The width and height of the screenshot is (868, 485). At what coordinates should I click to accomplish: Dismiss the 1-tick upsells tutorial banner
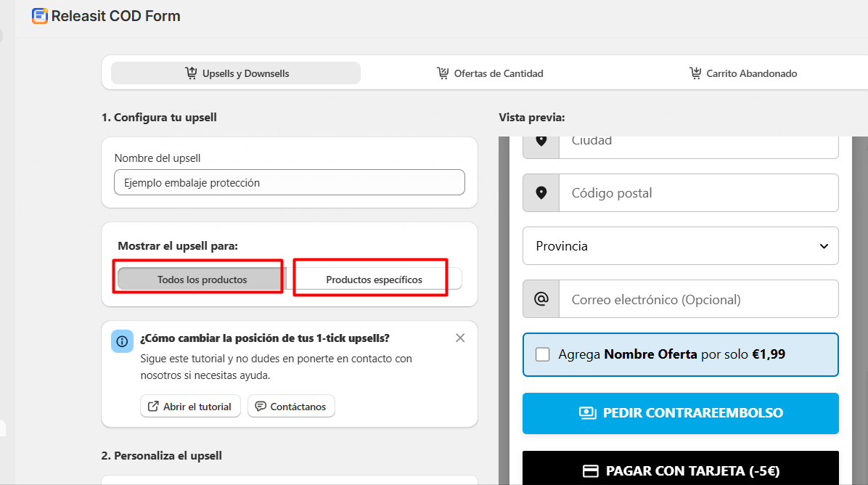(x=460, y=338)
